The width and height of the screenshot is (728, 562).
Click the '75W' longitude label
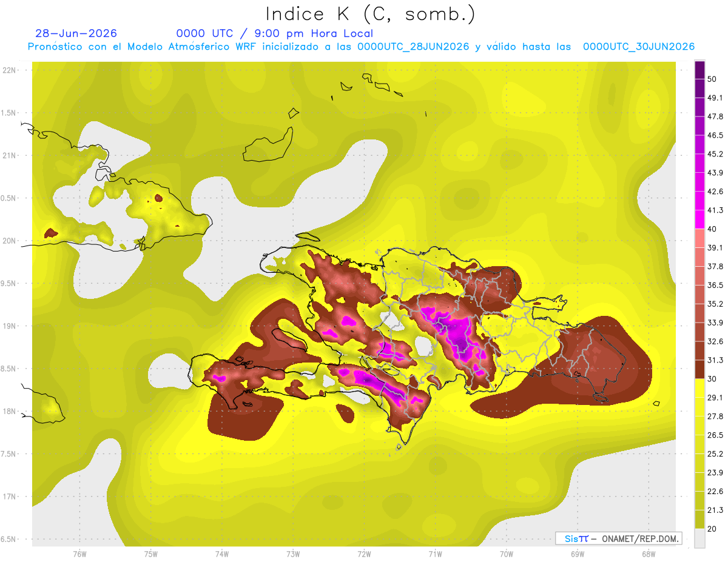pos(151,554)
